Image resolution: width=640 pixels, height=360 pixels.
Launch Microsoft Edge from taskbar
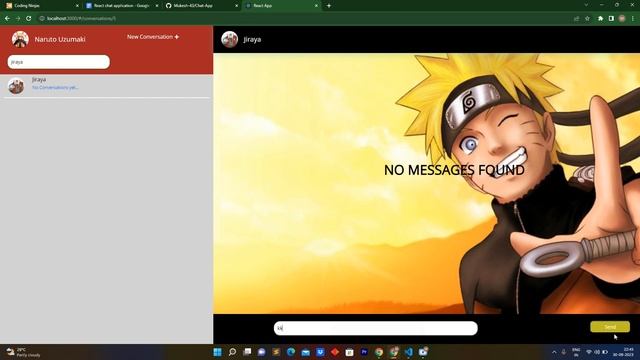tap(291, 352)
